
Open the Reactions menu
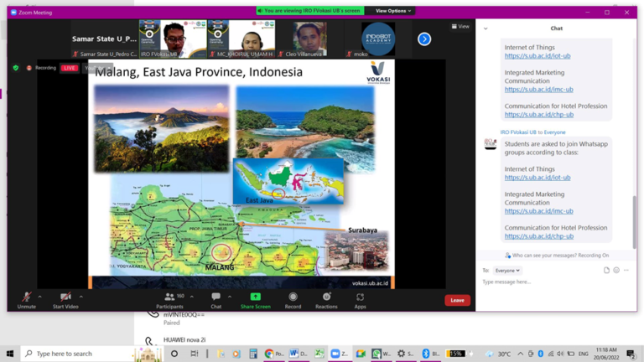point(326,300)
